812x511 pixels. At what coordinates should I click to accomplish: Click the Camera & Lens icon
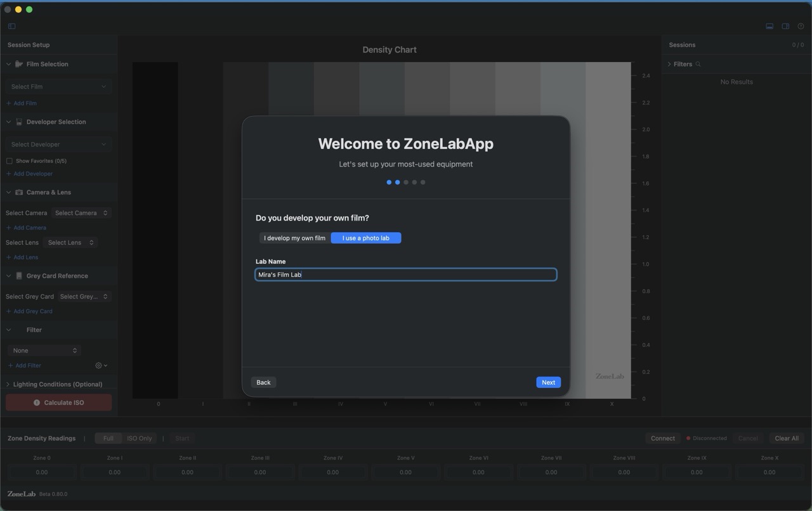pyautogui.click(x=19, y=192)
